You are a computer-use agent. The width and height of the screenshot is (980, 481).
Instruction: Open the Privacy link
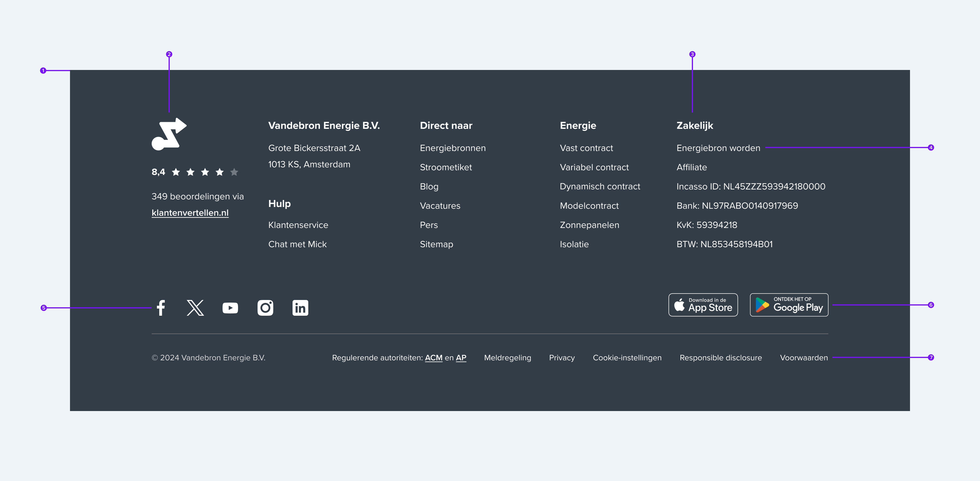click(561, 358)
